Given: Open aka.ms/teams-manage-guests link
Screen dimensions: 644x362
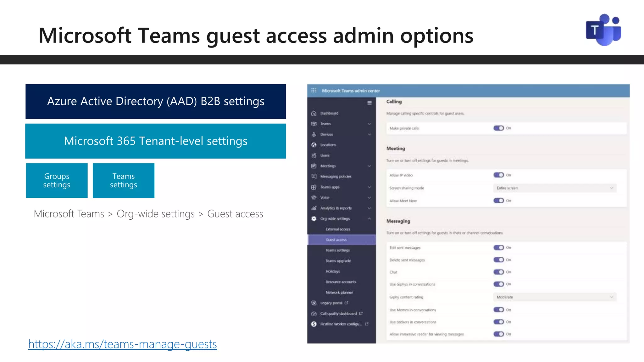Looking at the screenshot, I should [x=123, y=344].
